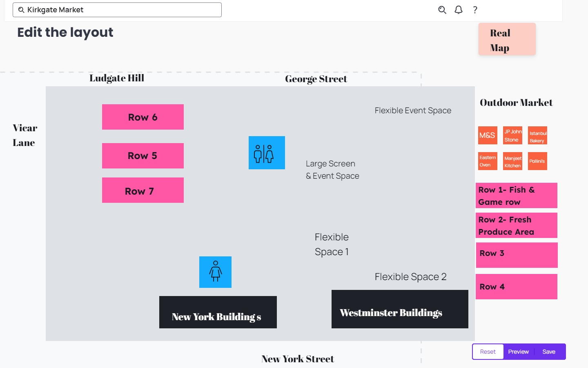This screenshot has width=588, height=368.
Task: Click the Eastern Oven stall tile
Action: 488,161
